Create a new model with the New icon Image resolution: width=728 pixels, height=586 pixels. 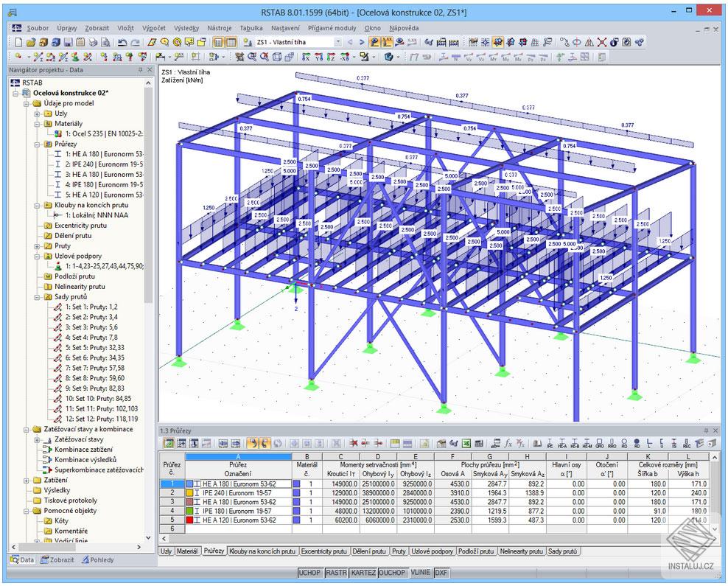18,42
